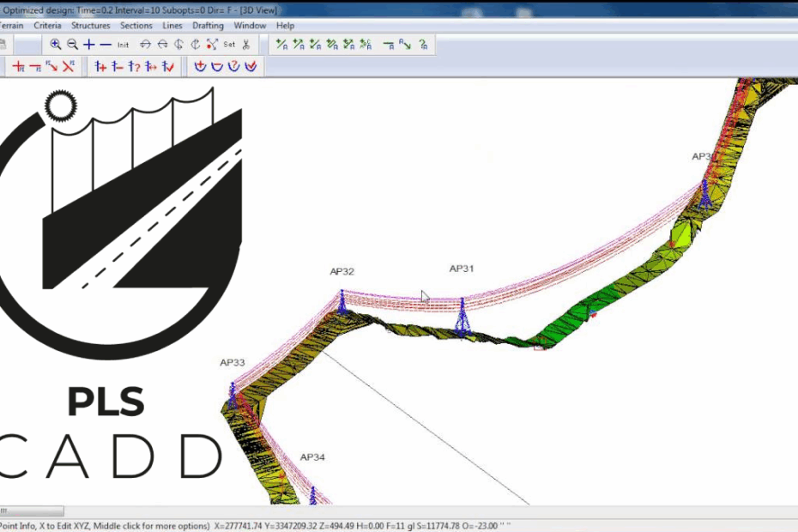Screen dimensions: 798x532
Task: Click the Init view button
Action: pyautogui.click(x=123, y=45)
